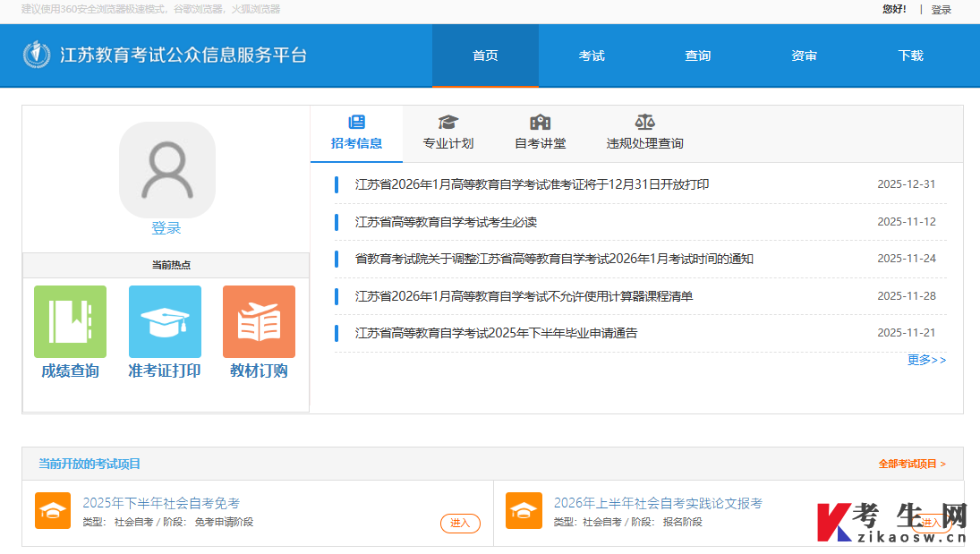Open the 违规处理查询 tab
980x554 pixels.
point(644,133)
